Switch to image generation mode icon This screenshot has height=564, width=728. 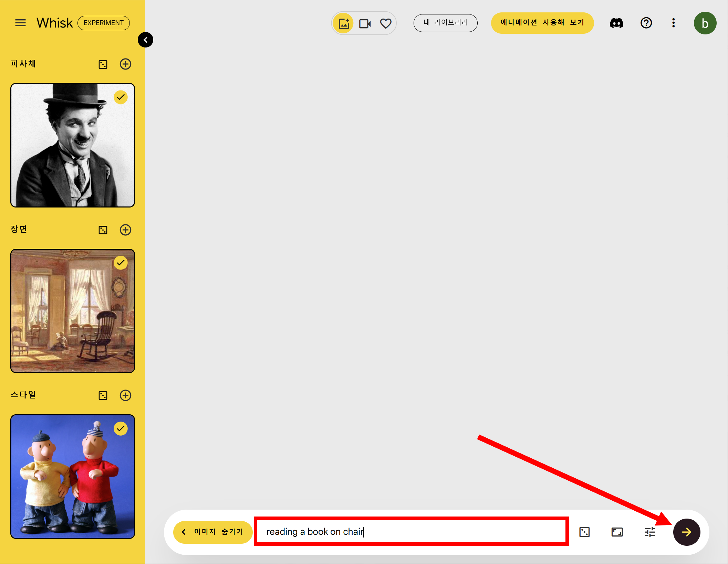pos(344,23)
